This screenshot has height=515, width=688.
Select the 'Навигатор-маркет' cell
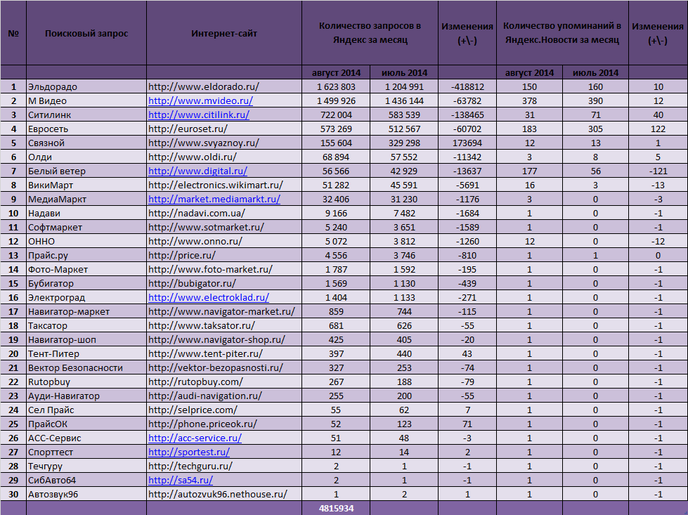coord(86,311)
